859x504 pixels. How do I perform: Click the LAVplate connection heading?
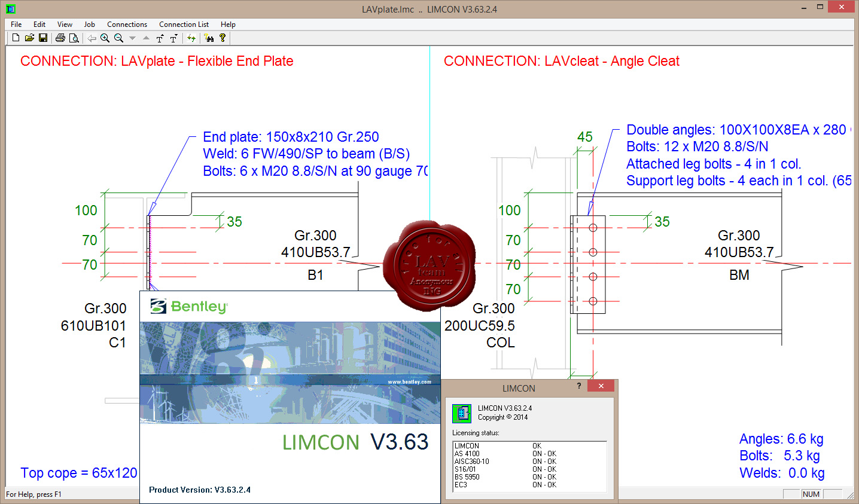(x=157, y=61)
